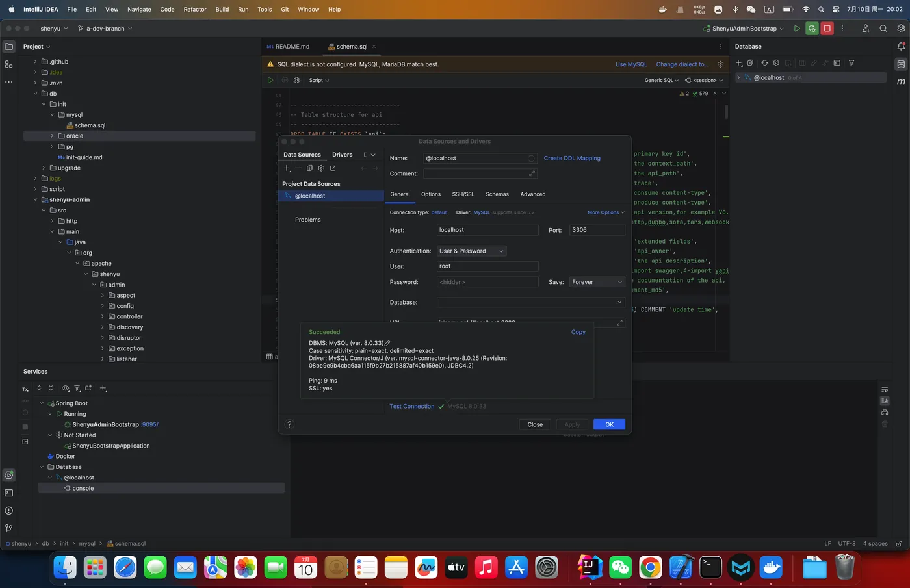Open the password Save dropdown showing Forever
The image size is (910, 588).
coord(597,282)
